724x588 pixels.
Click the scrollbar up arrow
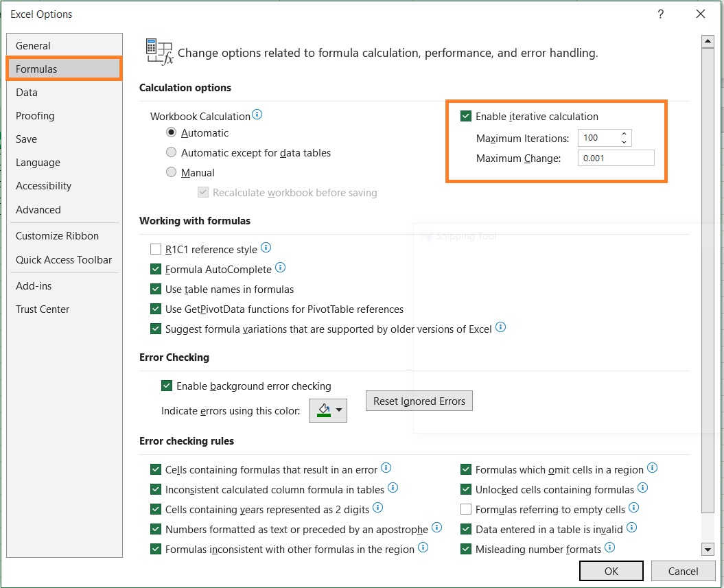pyautogui.click(x=708, y=42)
